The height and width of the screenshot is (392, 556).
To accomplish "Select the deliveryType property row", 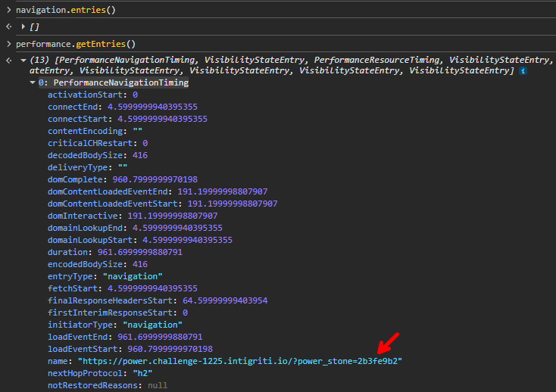I will [88, 167].
